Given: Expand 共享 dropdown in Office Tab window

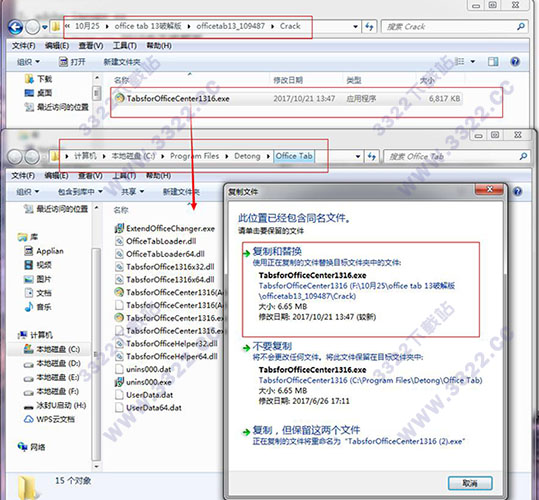Looking at the screenshot, I should point(132,191).
